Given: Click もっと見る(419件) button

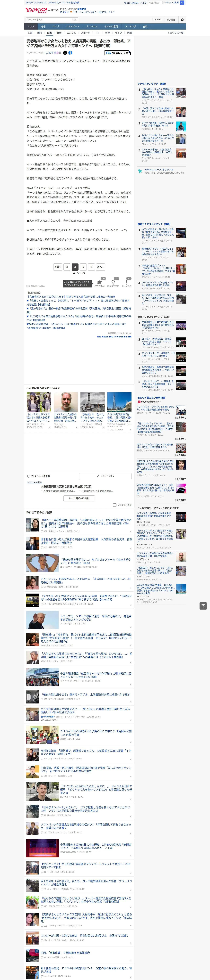Looking at the screenshot, I should (79, 498).
